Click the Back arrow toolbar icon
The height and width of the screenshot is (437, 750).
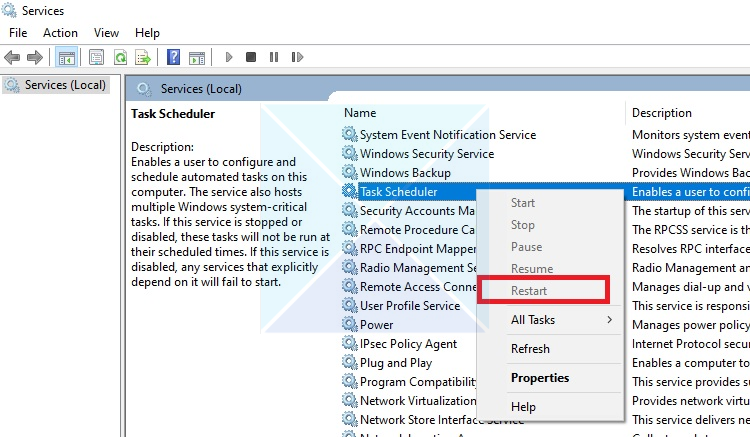[x=12, y=57]
